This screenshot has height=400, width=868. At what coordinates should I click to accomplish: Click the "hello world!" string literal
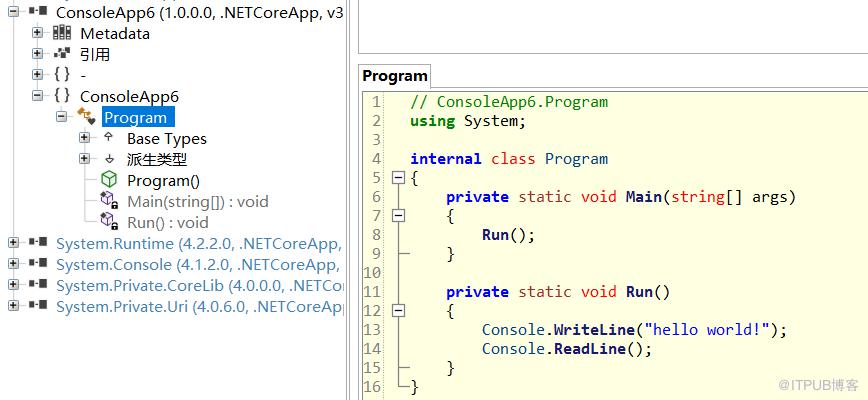pyautogui.click(x=707, y=330)
